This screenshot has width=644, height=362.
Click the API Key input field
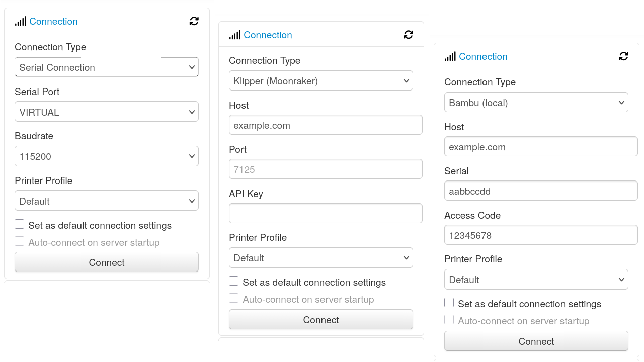(325, 213)
